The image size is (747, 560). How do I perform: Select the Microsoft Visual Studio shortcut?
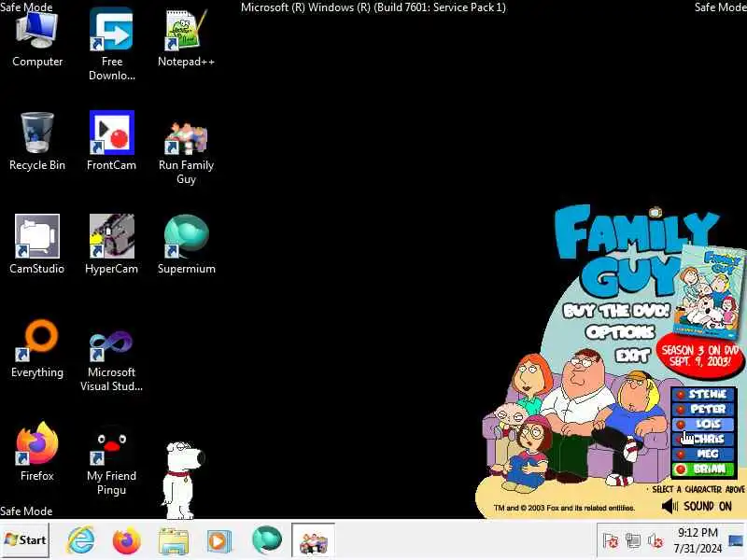pyautogui.click(x=111, y=361)
